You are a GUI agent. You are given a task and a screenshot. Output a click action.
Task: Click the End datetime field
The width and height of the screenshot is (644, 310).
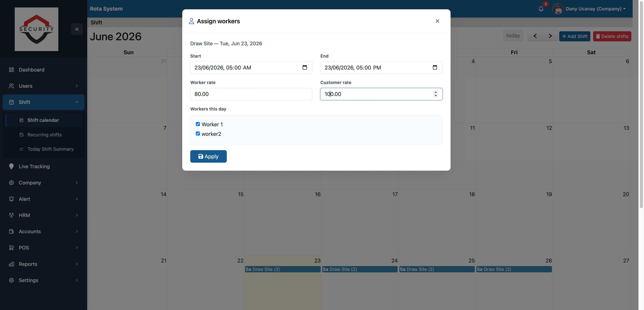tap(381, 67)
